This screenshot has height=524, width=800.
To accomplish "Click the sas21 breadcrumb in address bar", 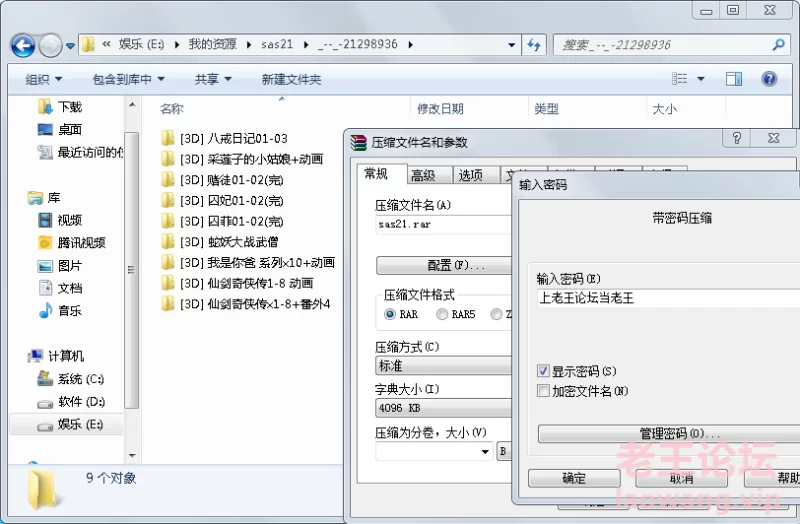I will pyautogui.click(x=277, y=44).
